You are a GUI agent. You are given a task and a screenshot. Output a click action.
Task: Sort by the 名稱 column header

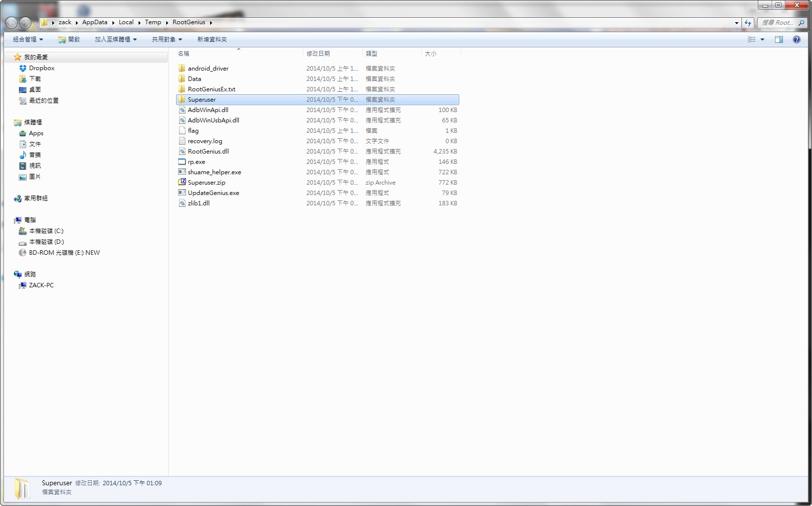tap(239, 53)
